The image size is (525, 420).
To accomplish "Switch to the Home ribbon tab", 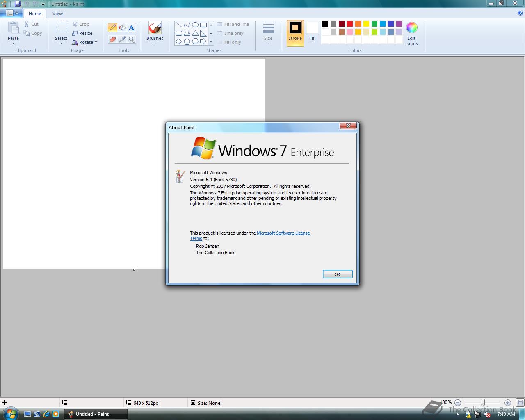I will (35, 13).
